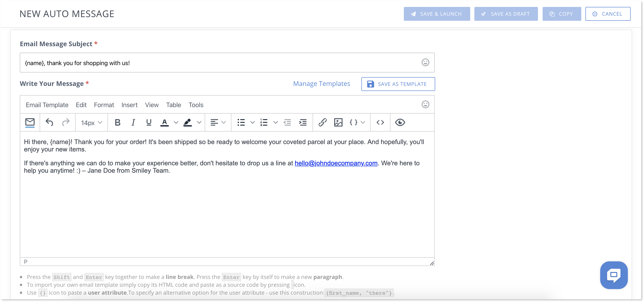Open the Email Template menu
This screenshot has height=302, width=644.
point(47,105)
